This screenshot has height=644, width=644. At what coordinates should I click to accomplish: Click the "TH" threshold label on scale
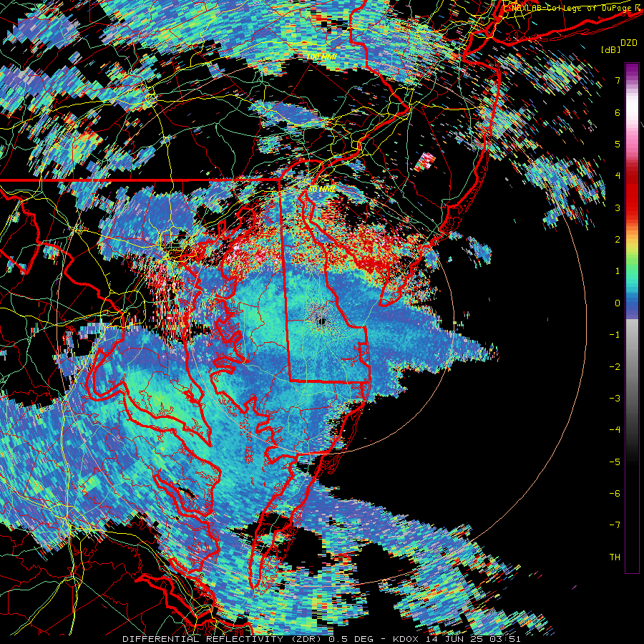pyautogui.click(x=615, y=557)
